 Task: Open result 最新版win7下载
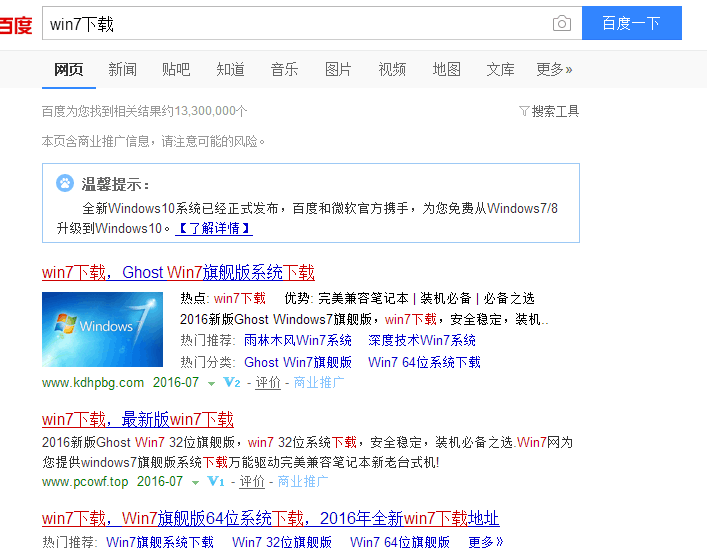pyautogui.click(x=138, y=419)
